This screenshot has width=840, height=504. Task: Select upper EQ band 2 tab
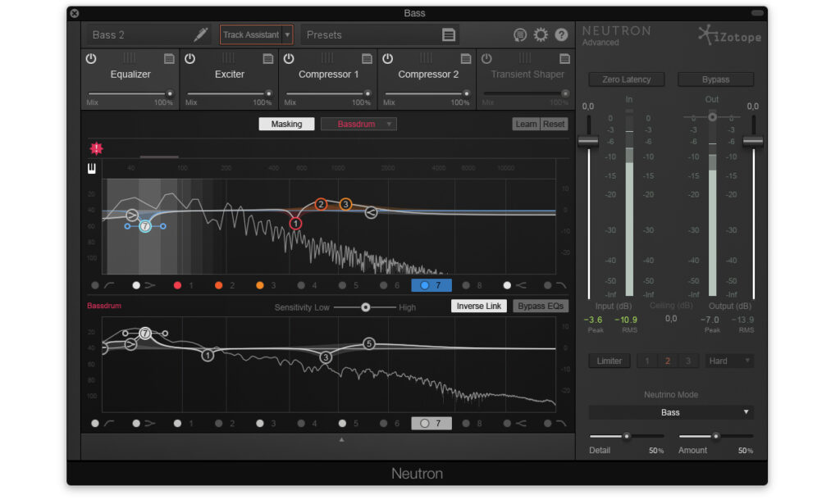pos(226,285)
